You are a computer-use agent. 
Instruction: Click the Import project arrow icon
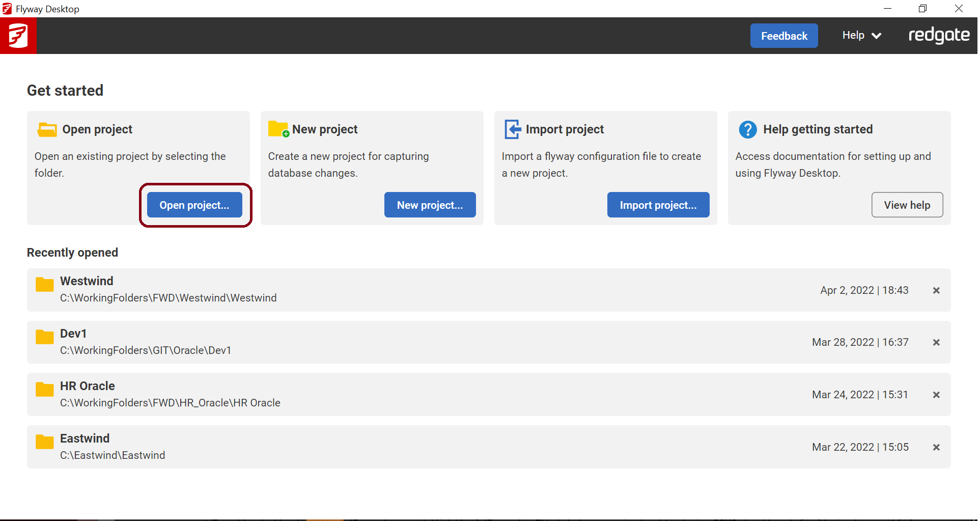[513, 129]
